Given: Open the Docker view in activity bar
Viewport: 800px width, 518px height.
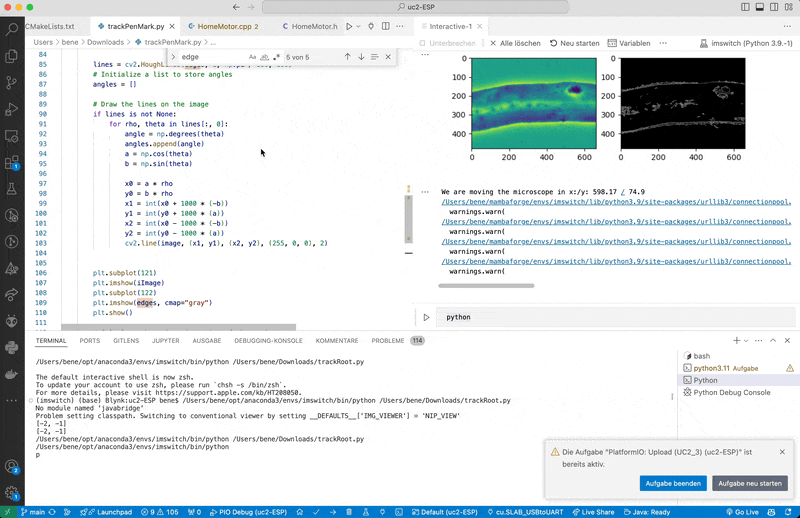Looking at the screenshot, I should pyautogui.click(x=12, y=374).
